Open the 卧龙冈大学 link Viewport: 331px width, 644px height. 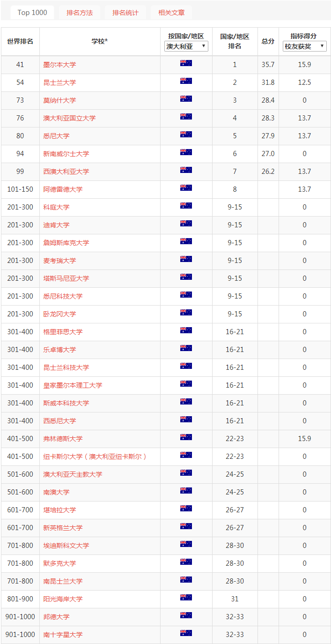click(x=59, y=314)
